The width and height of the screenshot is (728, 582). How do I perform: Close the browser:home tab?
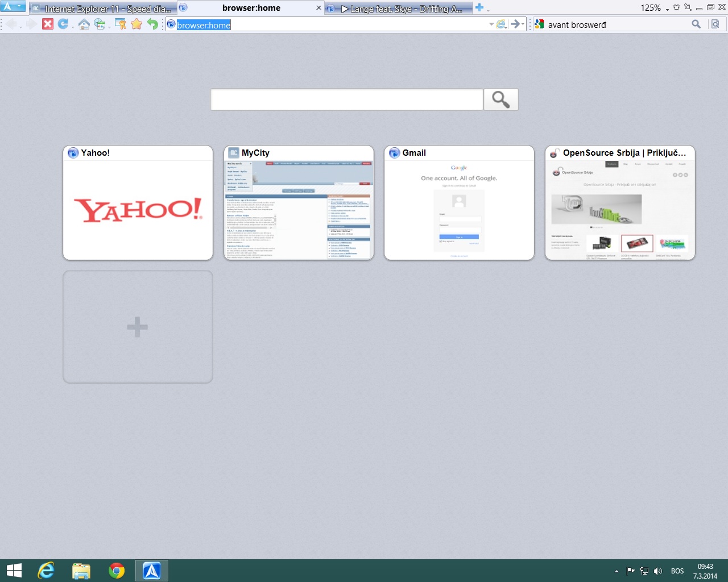[x=318, y=8]
